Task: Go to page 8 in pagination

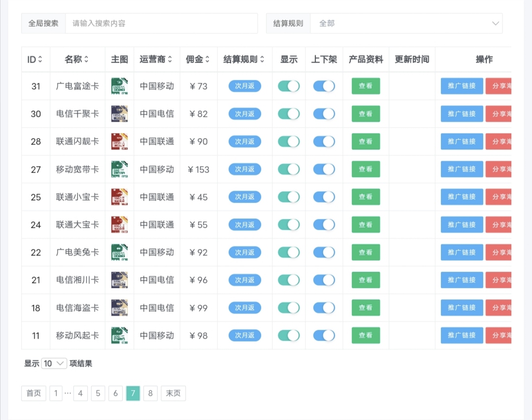Action: (150, 393)
